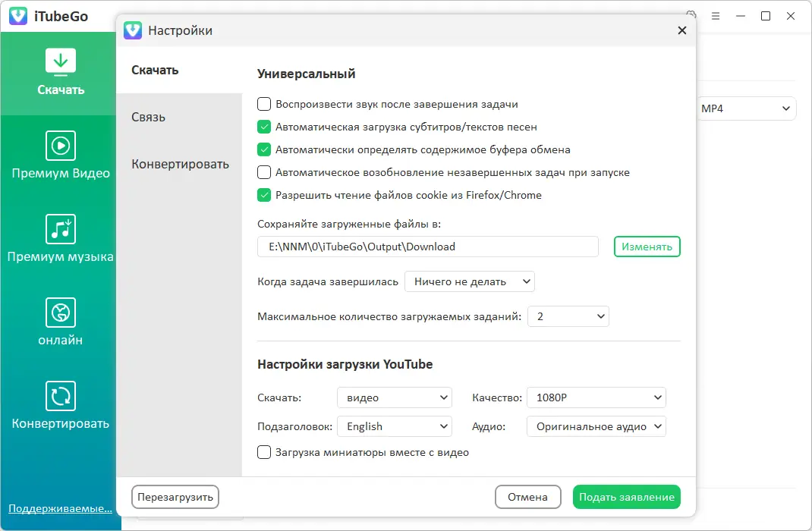Switch to Конвертировать settings tab
This screenshot has width=812, height=531.
pos(179,164)
